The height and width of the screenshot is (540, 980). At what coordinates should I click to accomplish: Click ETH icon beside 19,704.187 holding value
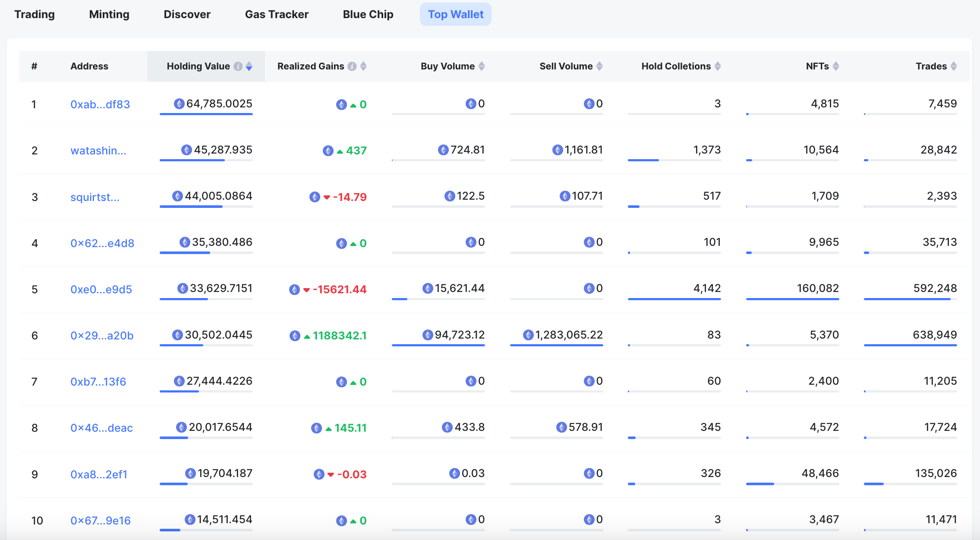[x=190, y=473]
